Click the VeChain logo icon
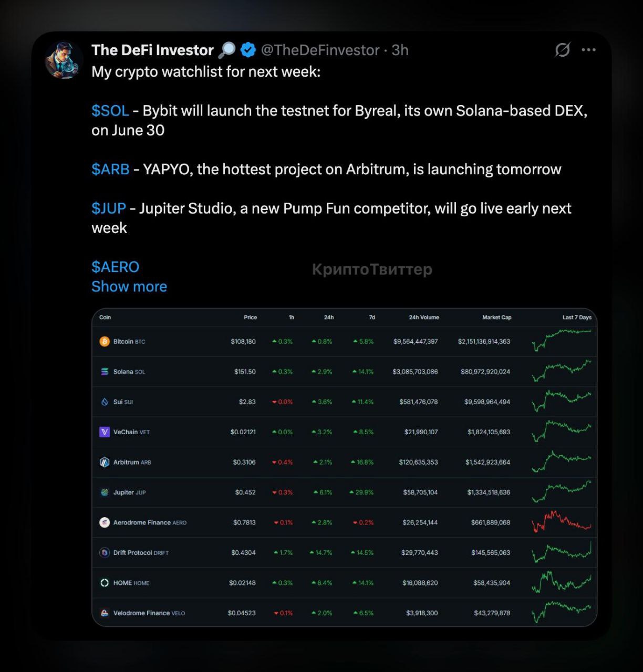The image size is (643, 672). click(x=105, y=432)
